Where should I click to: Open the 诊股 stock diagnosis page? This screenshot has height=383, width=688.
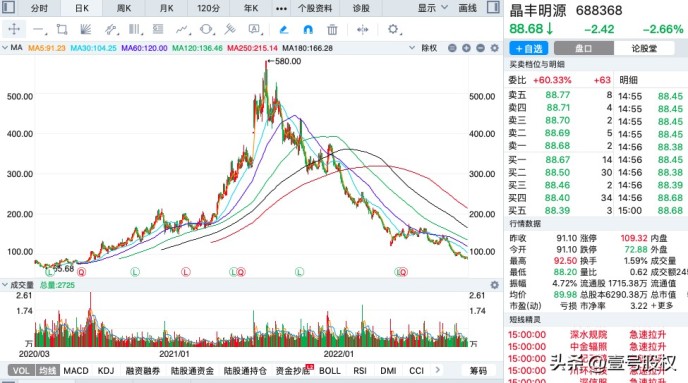click(x=361, y=8)
